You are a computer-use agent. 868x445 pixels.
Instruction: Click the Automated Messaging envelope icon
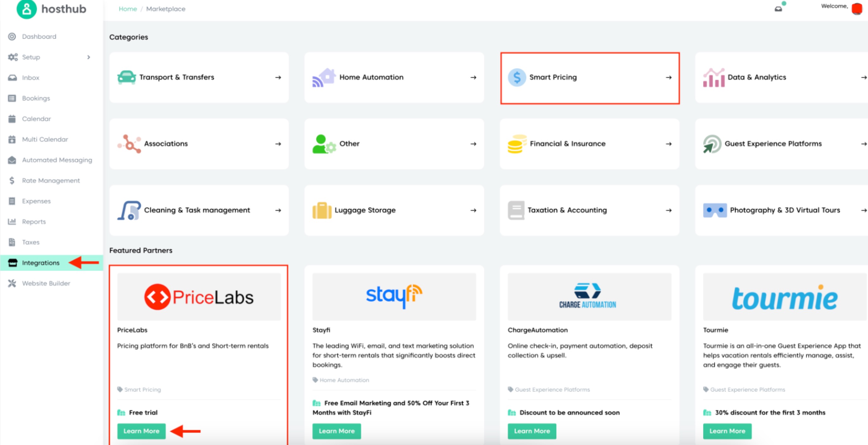12,160
